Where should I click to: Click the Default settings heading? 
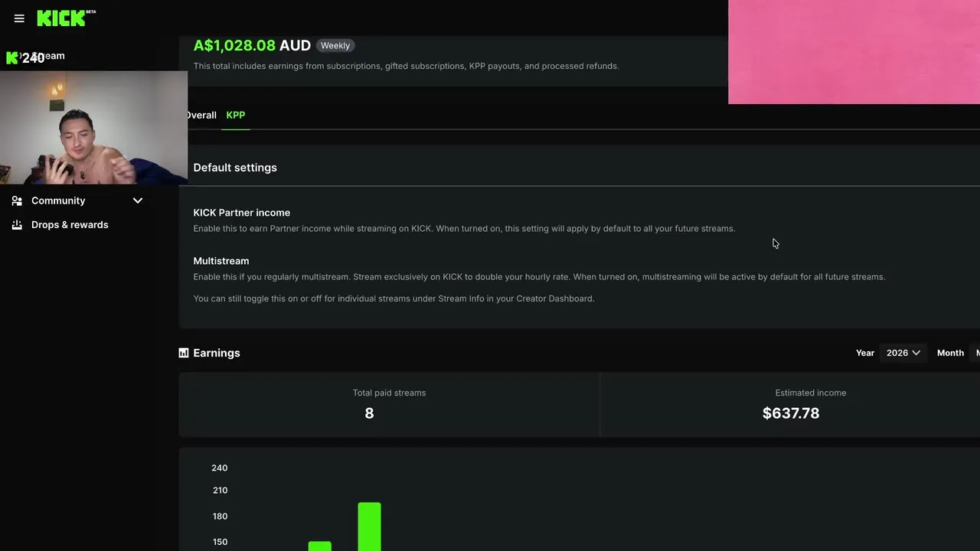click(x=235, y=168)
